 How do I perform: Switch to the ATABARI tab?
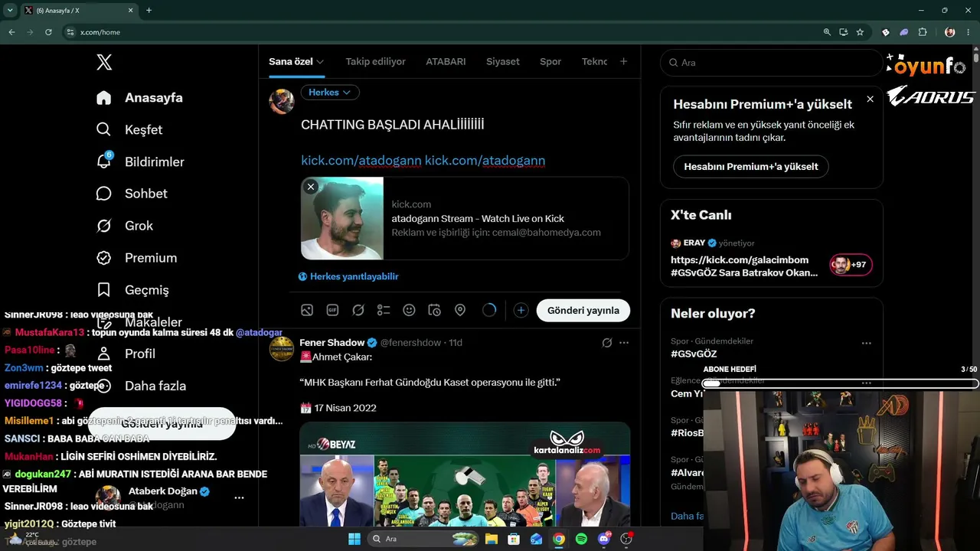click(x=446, y=61)
